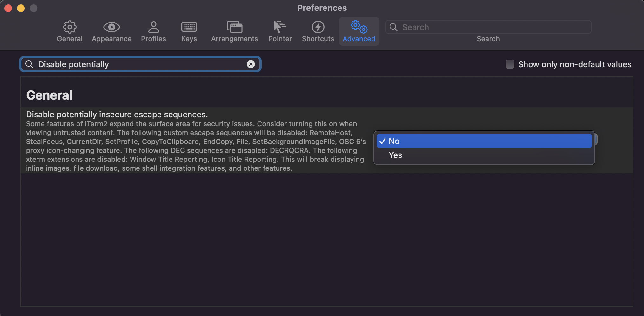Open the General preferences gear icon
The width and height of the screenshot is (644, 316).
(70, 27)
